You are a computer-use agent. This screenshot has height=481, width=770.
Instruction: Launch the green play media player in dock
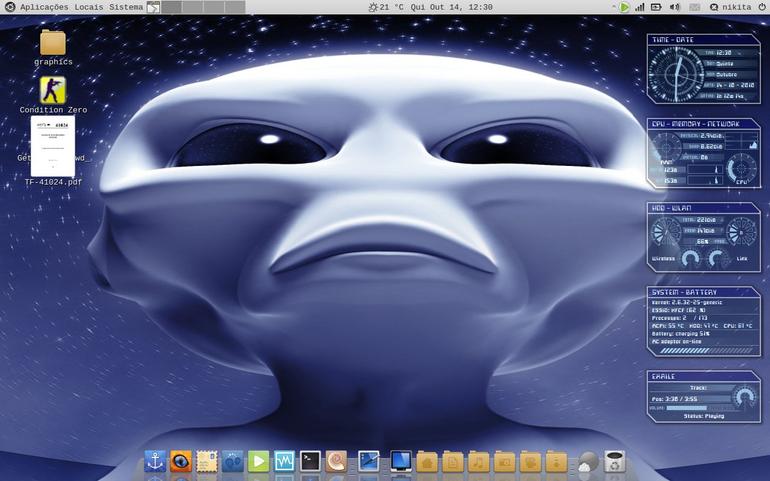pos(258,462)
